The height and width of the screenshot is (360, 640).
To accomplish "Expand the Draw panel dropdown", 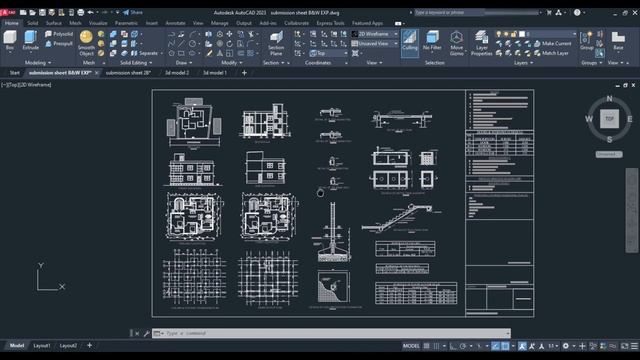I will 184,63.
